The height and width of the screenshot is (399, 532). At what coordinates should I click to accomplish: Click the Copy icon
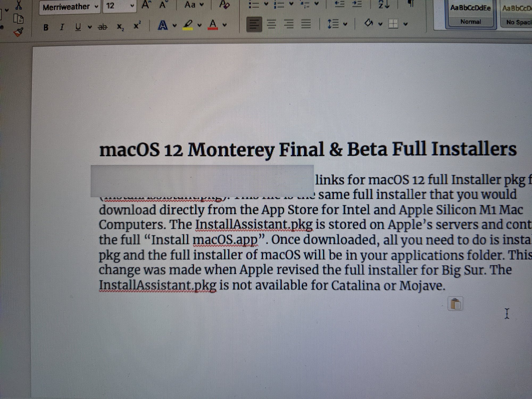19,19
